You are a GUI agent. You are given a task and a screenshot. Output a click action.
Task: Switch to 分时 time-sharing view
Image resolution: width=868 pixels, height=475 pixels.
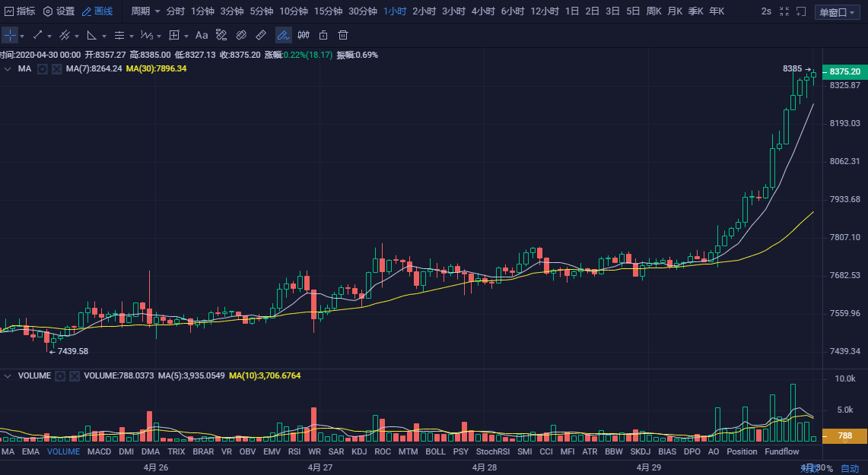(175, 11)
